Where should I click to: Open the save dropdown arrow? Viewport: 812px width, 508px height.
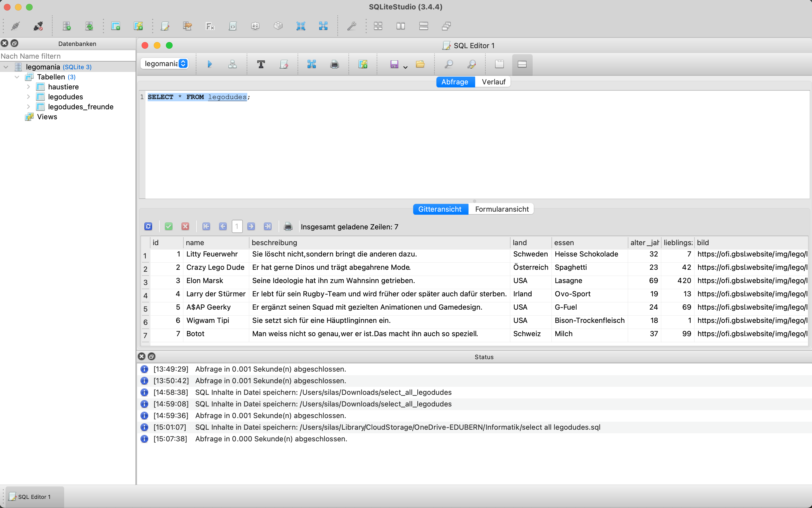tap(405, 67)
